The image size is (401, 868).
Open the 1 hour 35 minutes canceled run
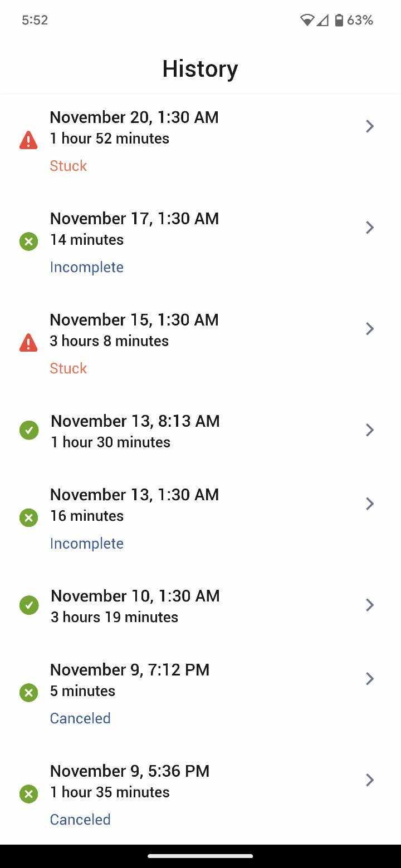tap(110, 792)
